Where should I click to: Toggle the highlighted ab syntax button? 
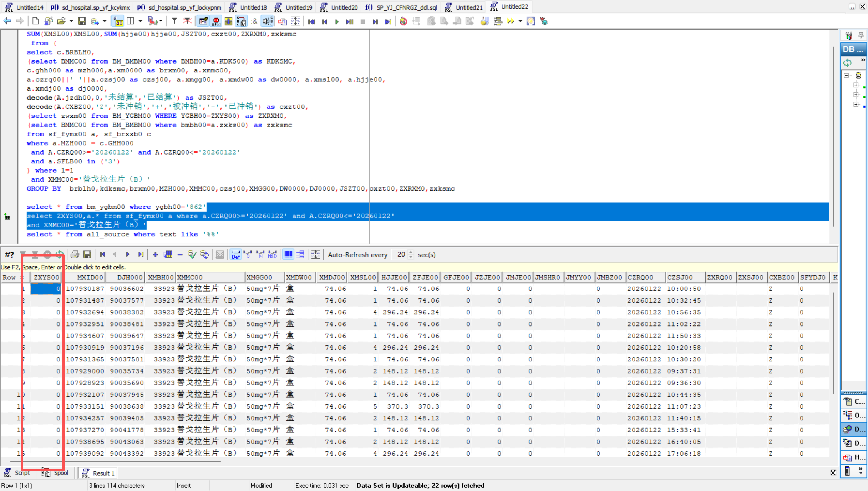click(x=118, y=21)
